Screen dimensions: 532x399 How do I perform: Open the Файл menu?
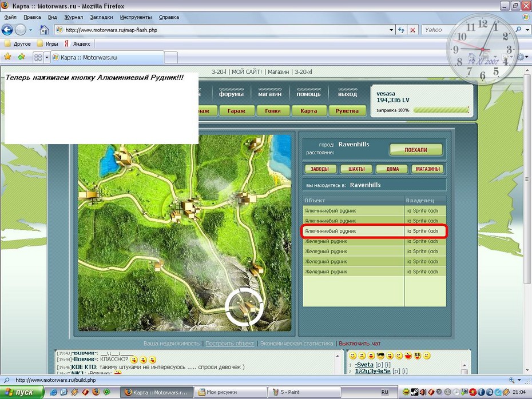click(x=10, y=17)
